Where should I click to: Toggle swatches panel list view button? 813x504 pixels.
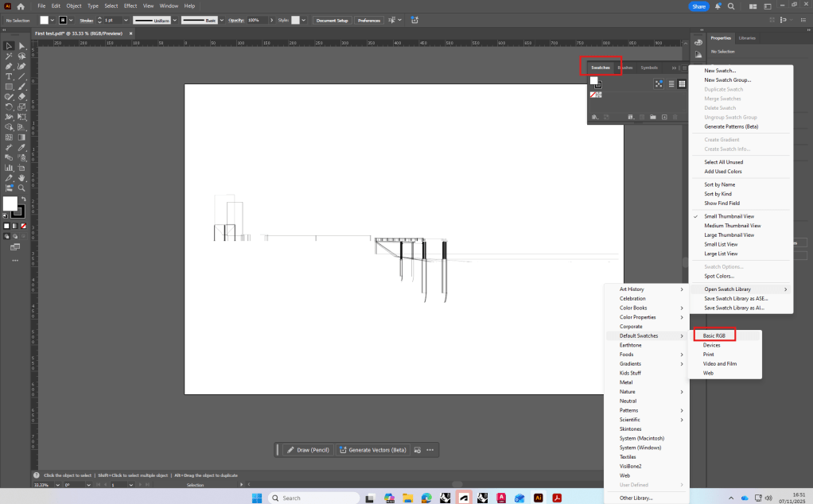tap(671, 83)
